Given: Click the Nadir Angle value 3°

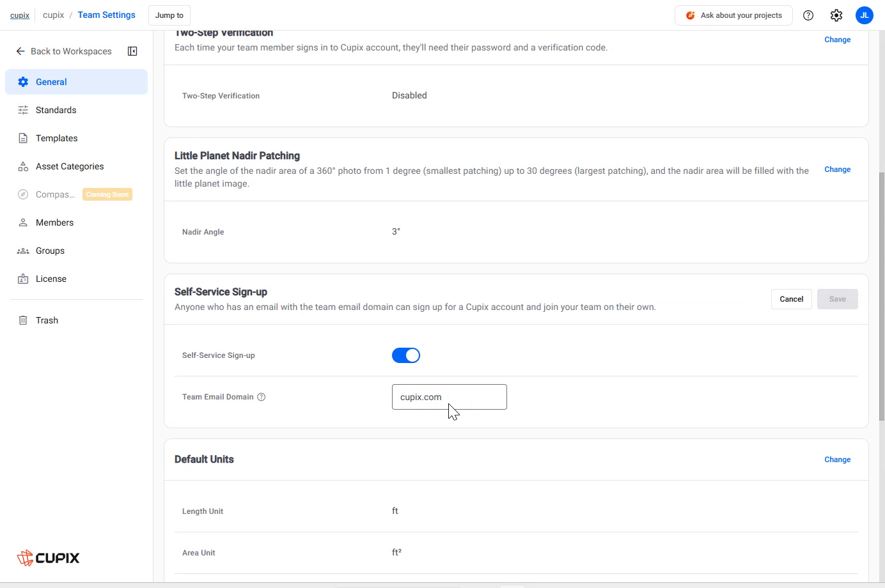Looking at the screenshot, I should [396, 231].
